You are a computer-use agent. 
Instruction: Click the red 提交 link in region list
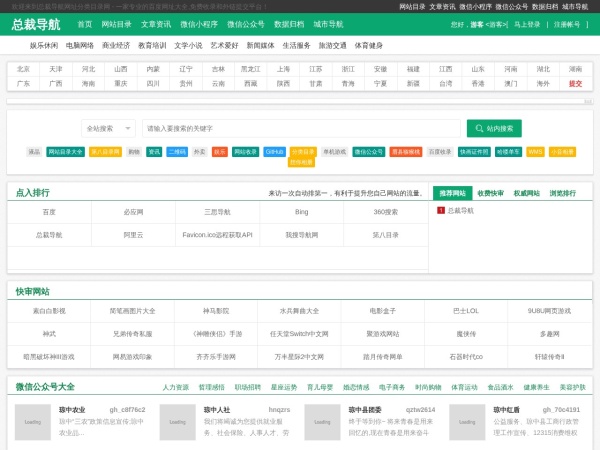pos(575,84)
